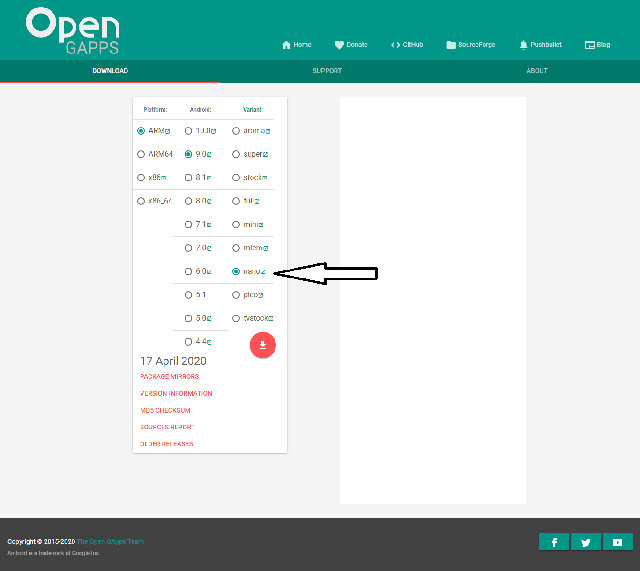Select the Android 6.0 radio button

tap(188, 271)
